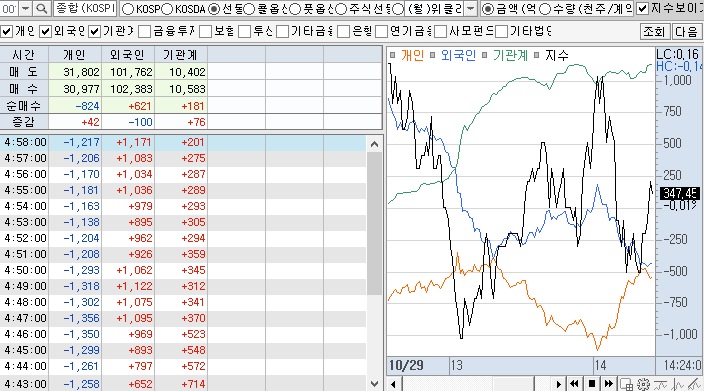
Task: Open the code history dropdown arrow
Action: pos(26,9)
